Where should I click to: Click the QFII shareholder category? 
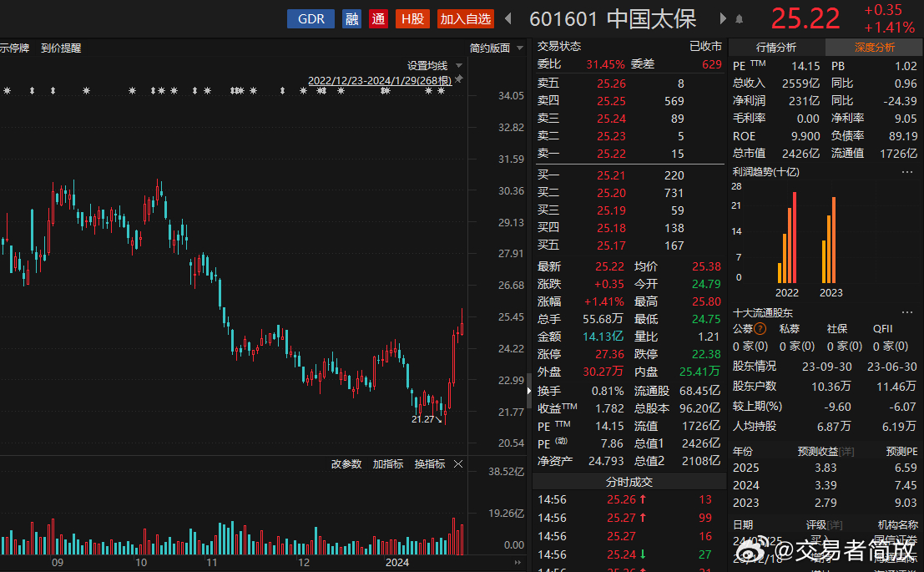coord(883,329)
